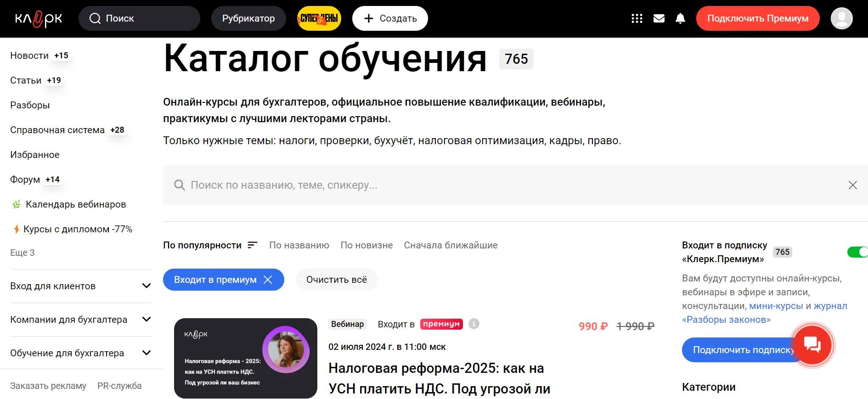Click the Очистить всё button
This screenshot has height=399, width=868.
[337, 280]
